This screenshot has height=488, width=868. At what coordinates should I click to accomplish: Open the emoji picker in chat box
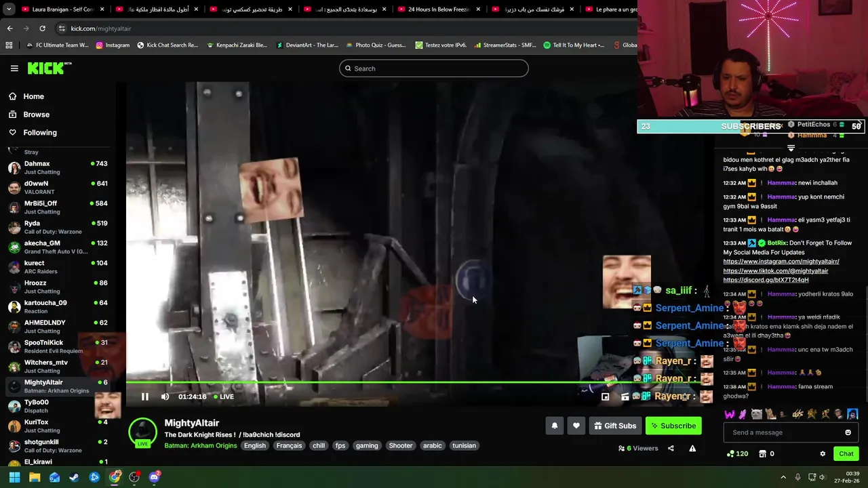[848, 432]
